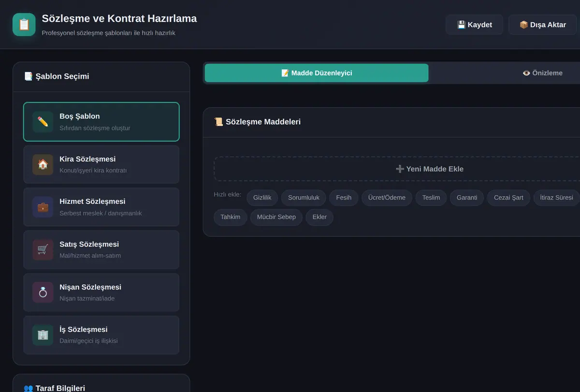Quick-add the Teslim clause
Viewport: 580px width, 392px height.
[x=431, y=198]
